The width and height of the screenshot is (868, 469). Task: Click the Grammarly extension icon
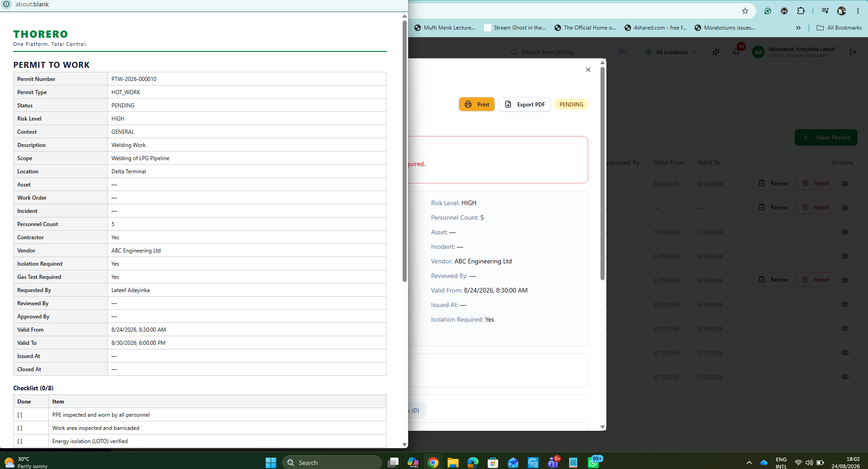click(x=768, y=11)
